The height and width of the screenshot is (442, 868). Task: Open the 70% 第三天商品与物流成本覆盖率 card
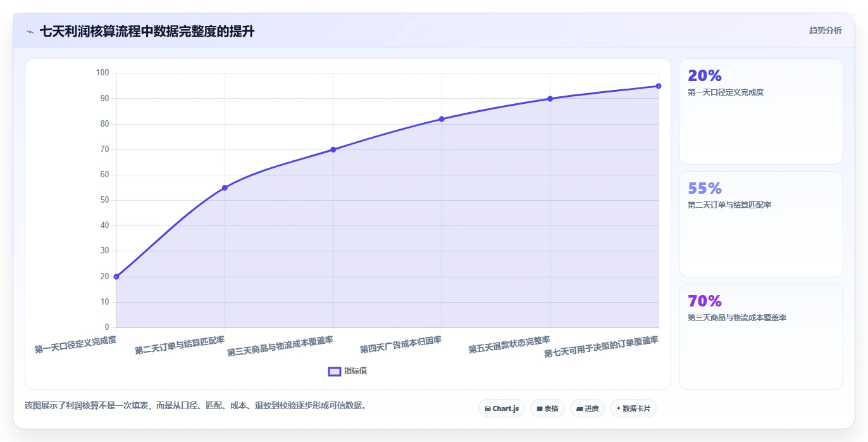[x=760, y=337]
